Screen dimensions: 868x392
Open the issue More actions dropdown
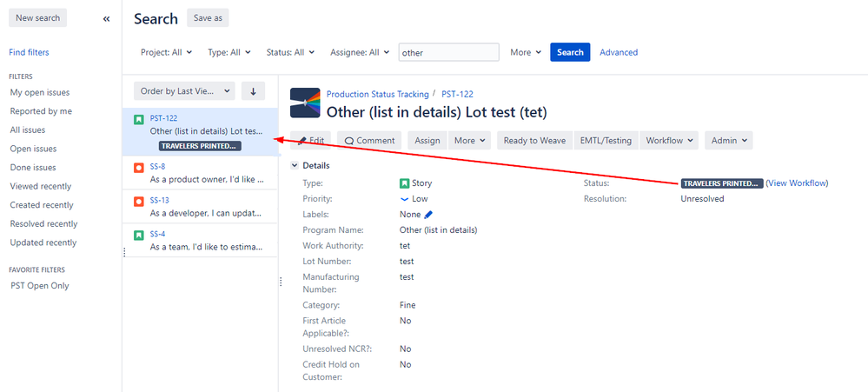coord(469,141)
